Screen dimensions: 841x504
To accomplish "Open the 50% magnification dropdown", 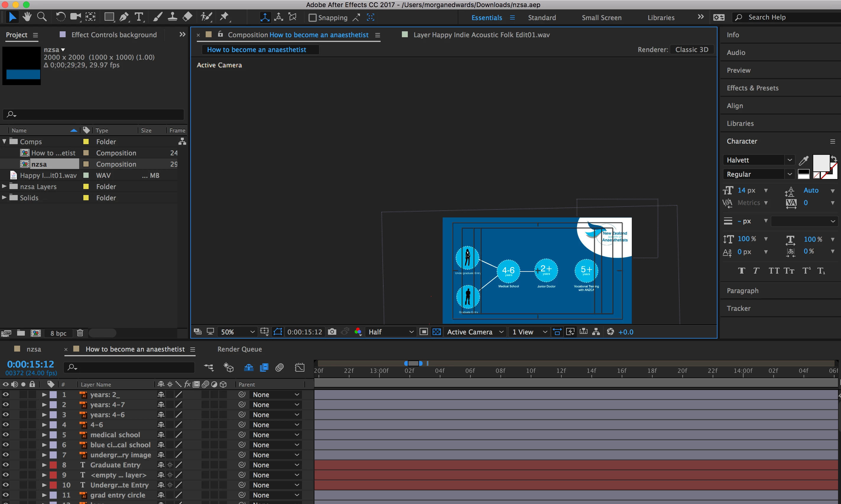I will coord(237,332).
